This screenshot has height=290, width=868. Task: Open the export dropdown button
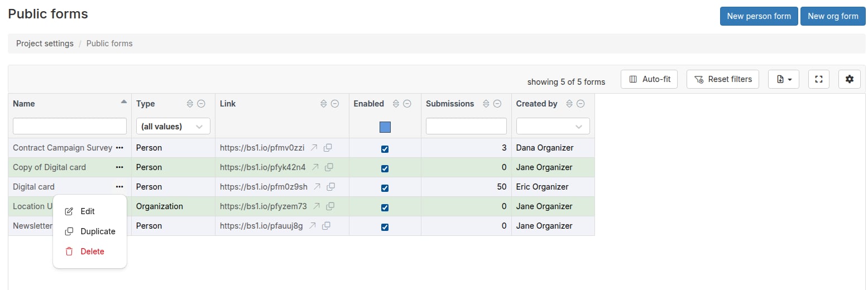pos(784,79)
